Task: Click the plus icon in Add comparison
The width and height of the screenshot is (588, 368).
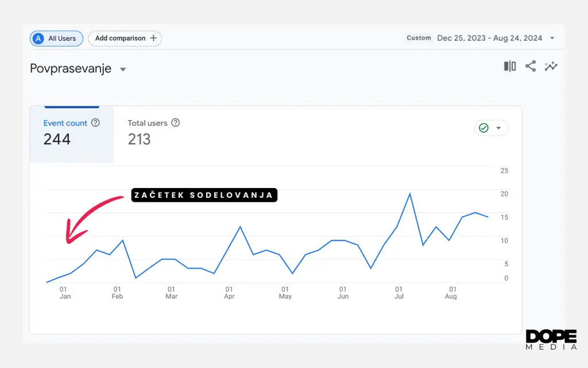Action: (153, 38)
